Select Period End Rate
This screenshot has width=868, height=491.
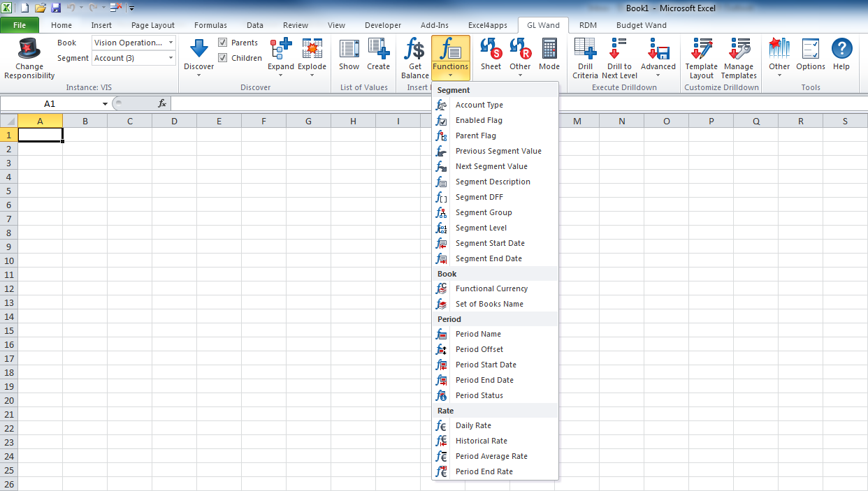point(495,471)
